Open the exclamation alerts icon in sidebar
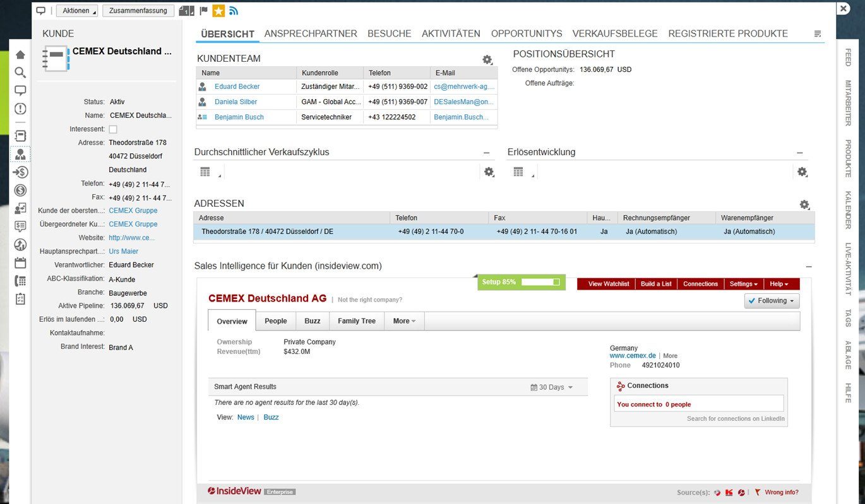Viewport: 865px width, 504px height. 20,108
